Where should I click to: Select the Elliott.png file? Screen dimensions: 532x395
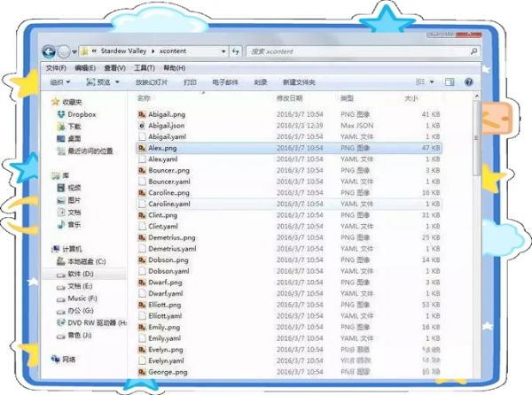[x=165, y=305]
